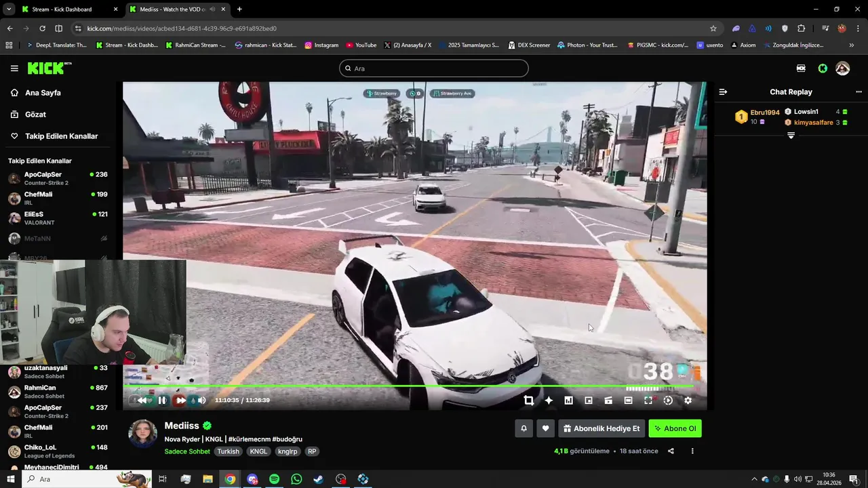Viewport: 868px width, 488px height.
Task: Open browser extensions puzzle icon
Action: (x=802, y=28)
